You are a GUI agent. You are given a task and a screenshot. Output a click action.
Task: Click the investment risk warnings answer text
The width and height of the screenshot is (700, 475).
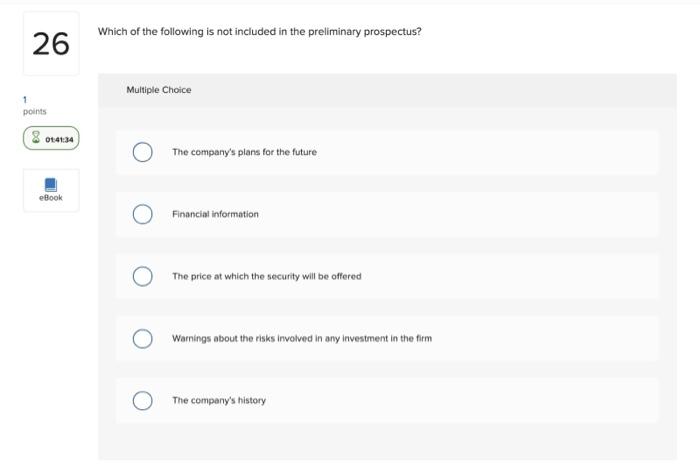point(301,338)
